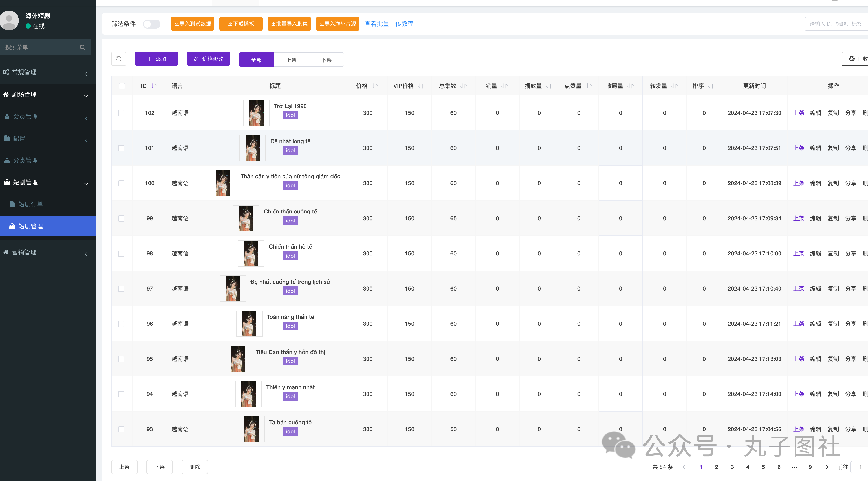Viewport: 868px width, 481px height.
Task: Click the search magnifier icon in sidebar
Action: pos(82,47)
